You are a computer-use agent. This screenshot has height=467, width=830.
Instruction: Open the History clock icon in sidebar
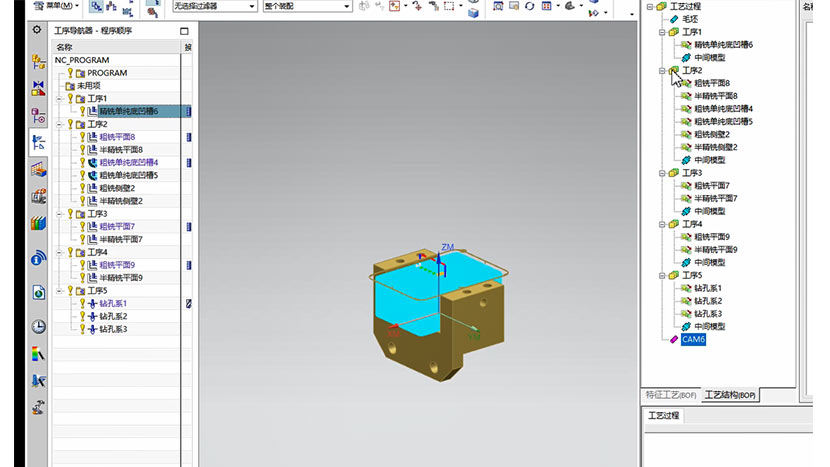(x=38, y=326)
